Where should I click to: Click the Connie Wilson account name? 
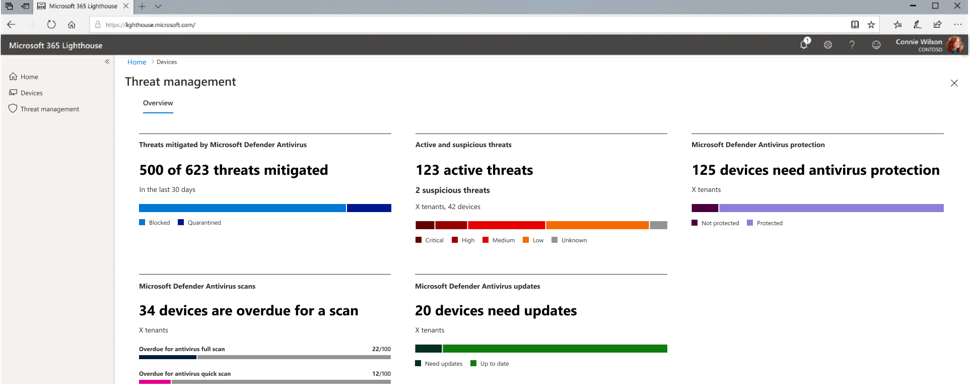click(x=919, y=42)
